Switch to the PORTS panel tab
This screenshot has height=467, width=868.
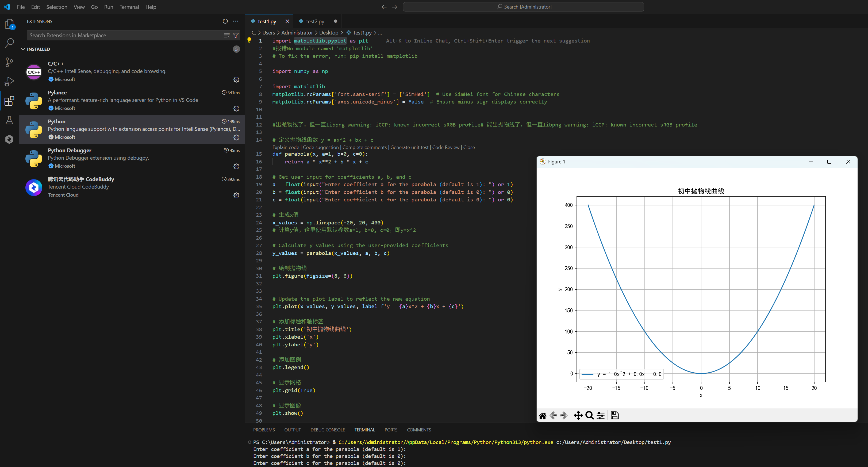tap(391, 430)
